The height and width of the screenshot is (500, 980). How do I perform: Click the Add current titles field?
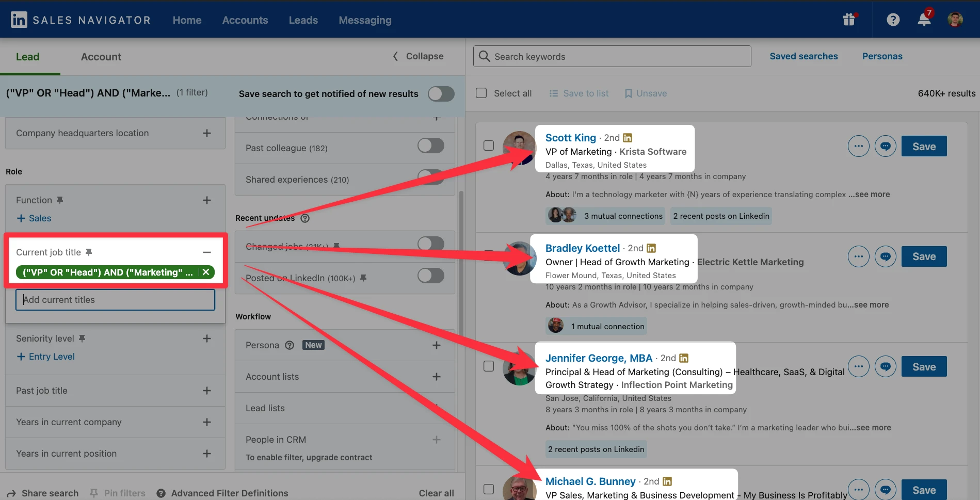[x=115, y=300]
